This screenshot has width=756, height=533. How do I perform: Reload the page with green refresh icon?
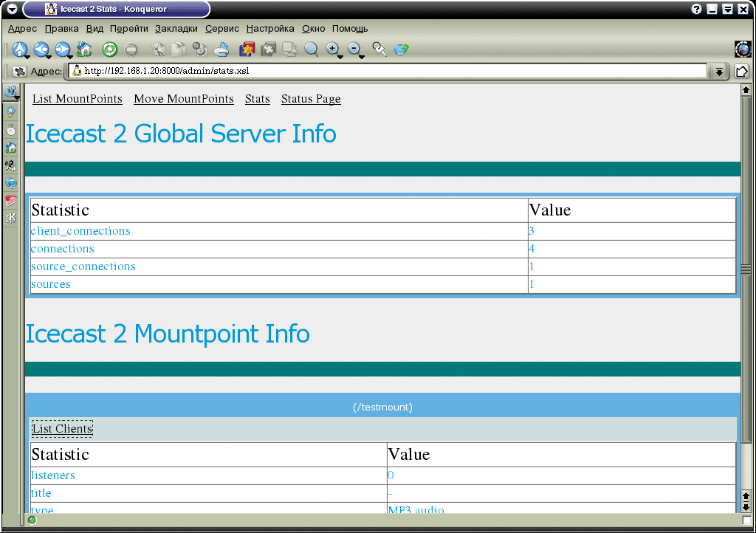(x=109, y=49)
